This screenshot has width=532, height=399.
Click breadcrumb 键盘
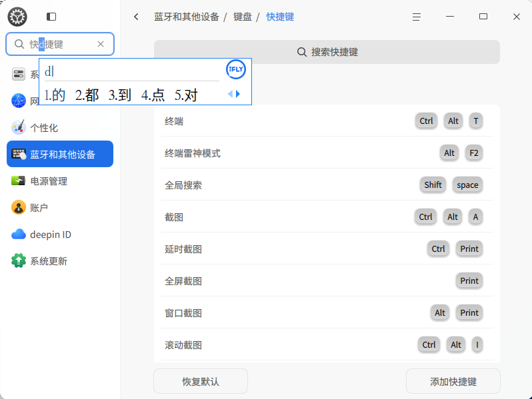243,17
